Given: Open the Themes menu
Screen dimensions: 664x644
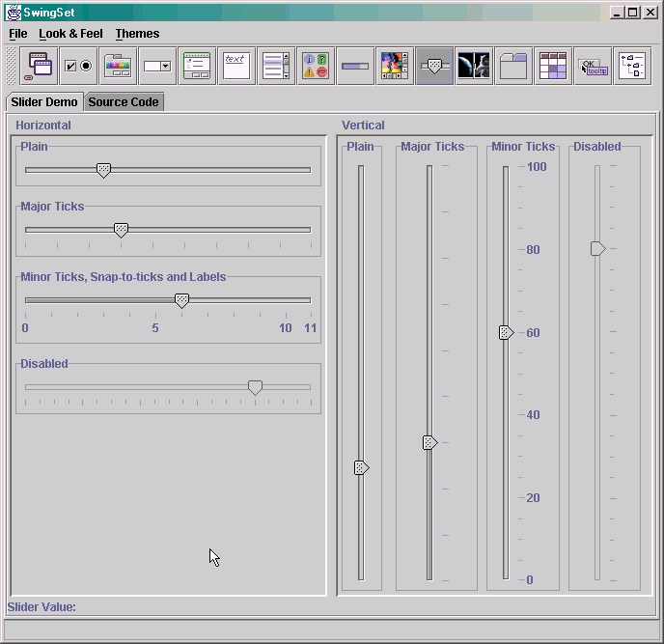Looking at the screenshot, I should [137, 34].
